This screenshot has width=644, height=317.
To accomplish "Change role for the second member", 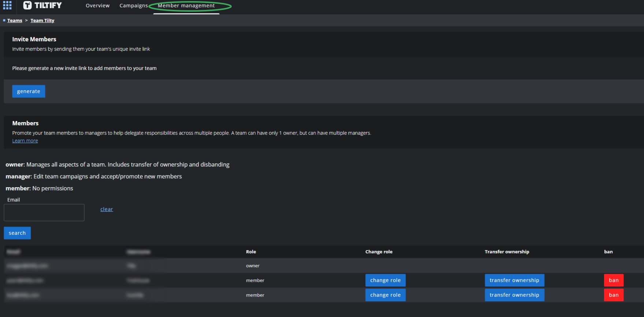I will [385, 295].
